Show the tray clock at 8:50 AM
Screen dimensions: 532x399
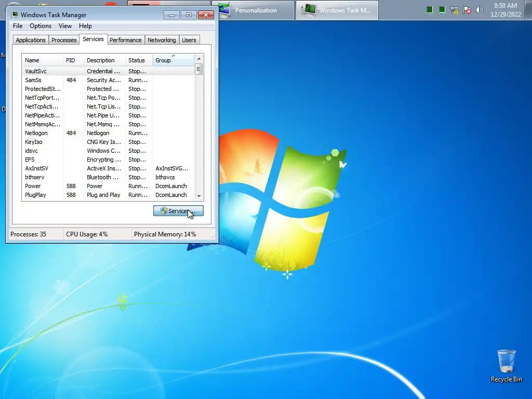[505, 10]
